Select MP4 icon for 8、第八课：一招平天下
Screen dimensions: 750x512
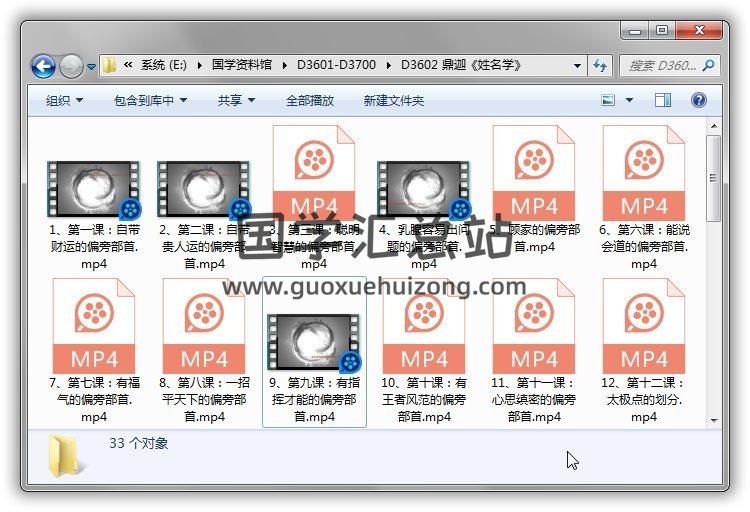[204, 326]
